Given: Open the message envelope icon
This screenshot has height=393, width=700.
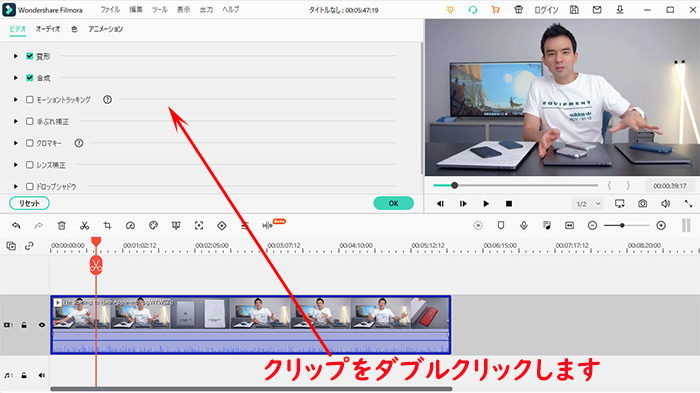Looking at the screenshot, I should coord(597,9).
